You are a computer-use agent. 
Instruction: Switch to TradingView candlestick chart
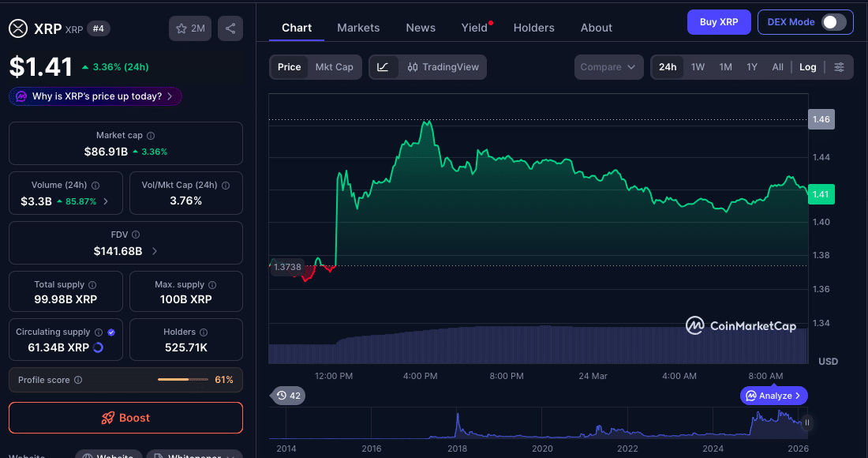point(443,67)
